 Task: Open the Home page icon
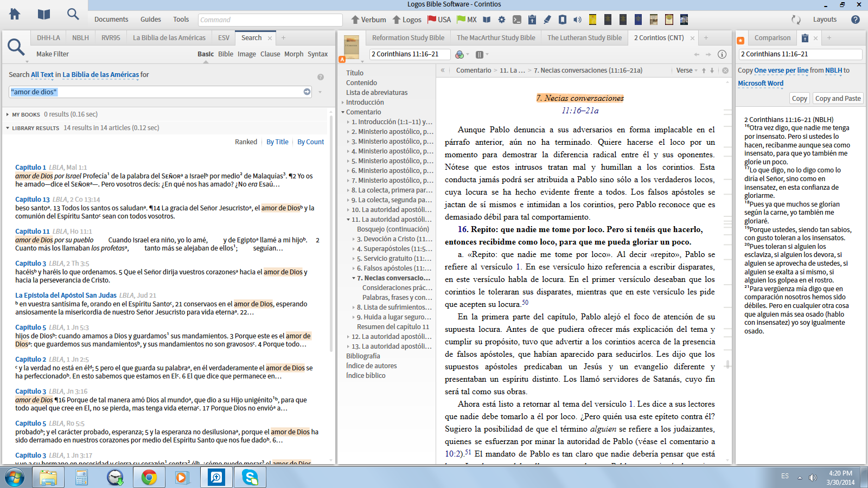(15, 15)
